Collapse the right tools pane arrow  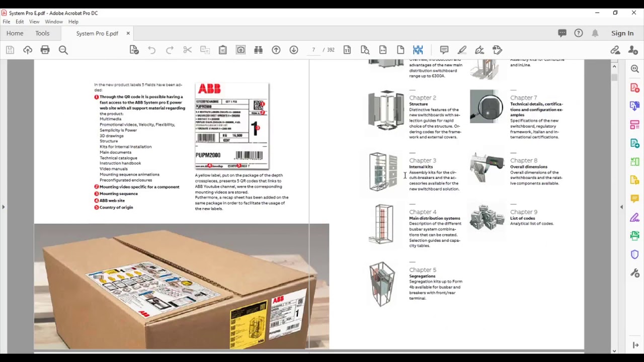[621, 207]
